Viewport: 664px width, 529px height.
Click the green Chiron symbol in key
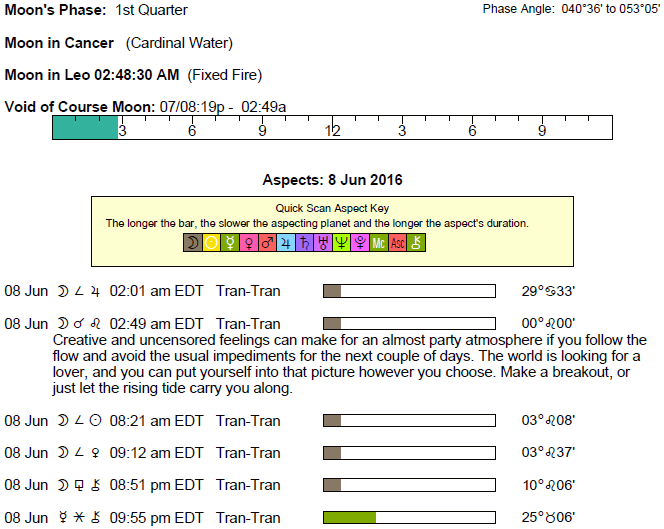417,242
